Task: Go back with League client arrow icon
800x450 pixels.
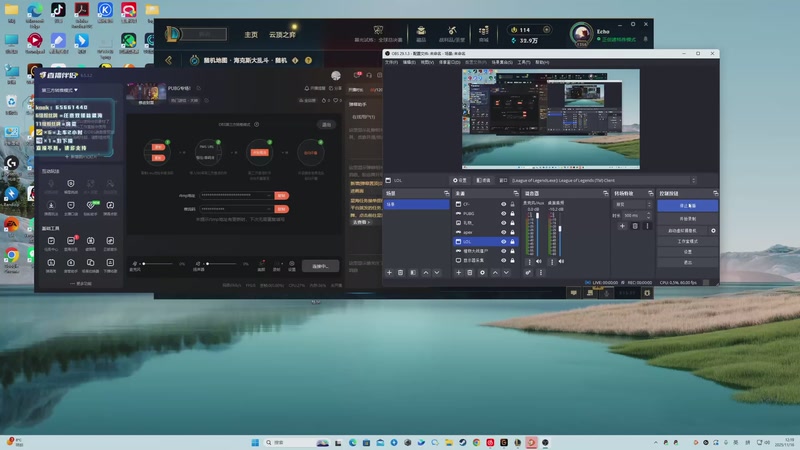Action: coord(168,60)
